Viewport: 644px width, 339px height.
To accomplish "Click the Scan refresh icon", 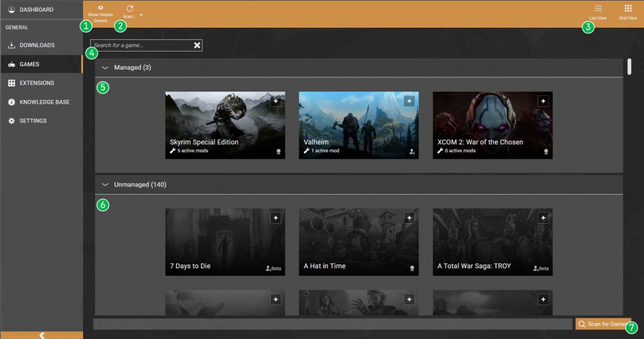I will click(x=130, y=8).
